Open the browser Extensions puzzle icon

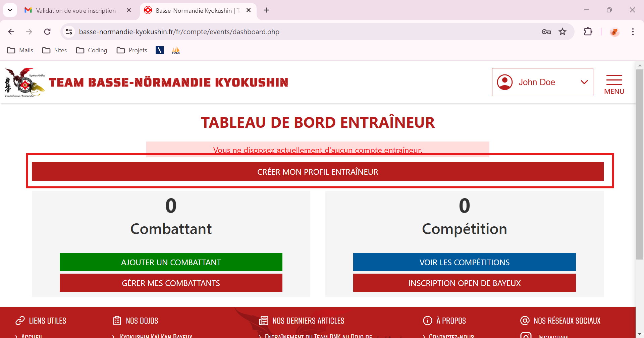[x=588, y=32]
